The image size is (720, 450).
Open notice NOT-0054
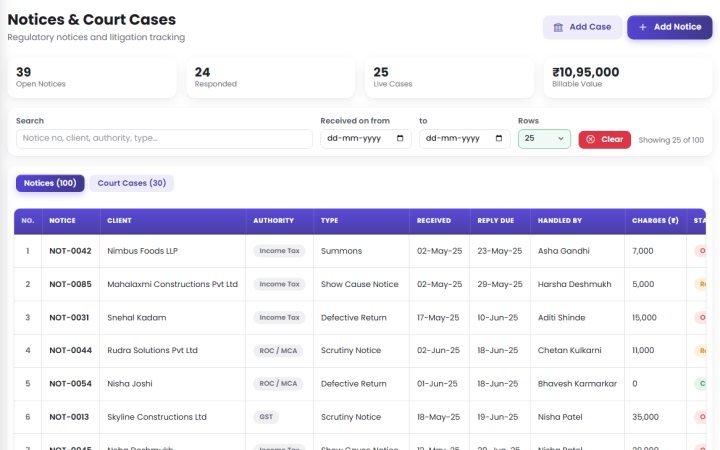click(70, 384)
